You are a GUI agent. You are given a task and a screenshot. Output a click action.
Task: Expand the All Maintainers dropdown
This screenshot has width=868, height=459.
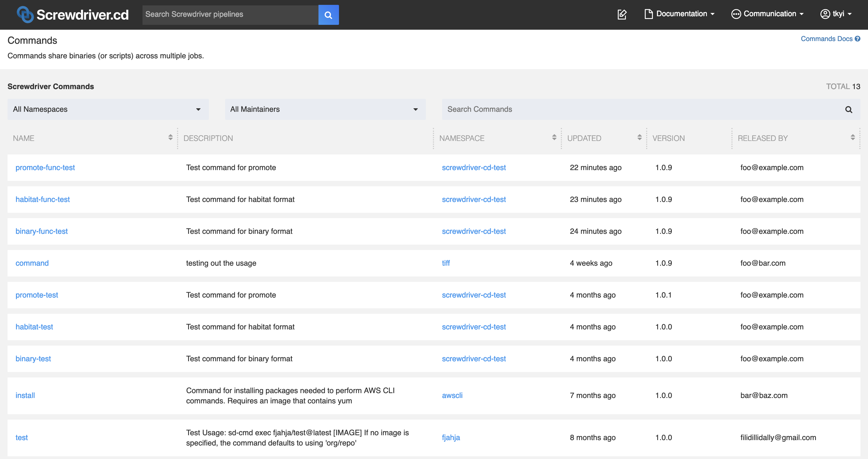click(x=325, y=109)
